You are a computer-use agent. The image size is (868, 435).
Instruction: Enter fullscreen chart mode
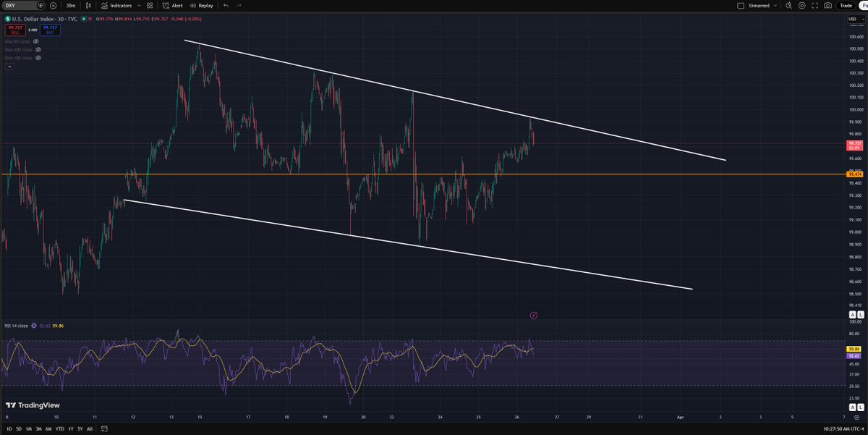(814, 5)
